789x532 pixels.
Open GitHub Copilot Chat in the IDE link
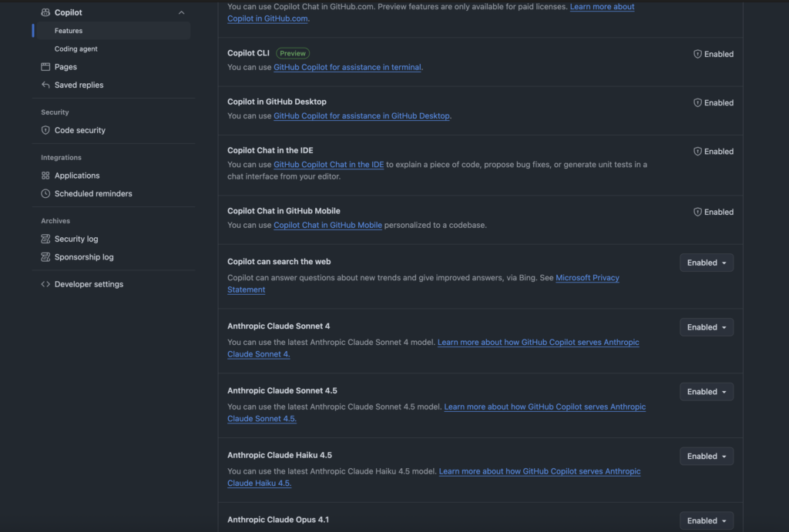tap(328, 165)
